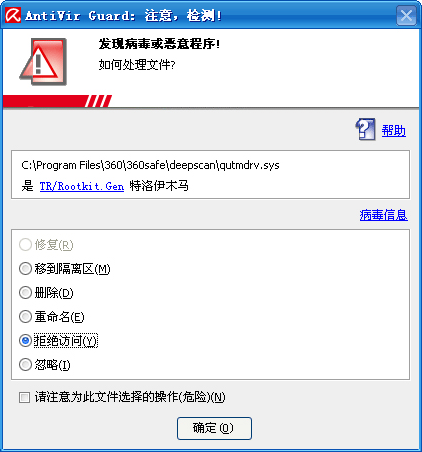The width and height of the screenshot is (422, 452).
Task: Click the 特洛伊木马 trojan label
Action: (x=159, y=186)
